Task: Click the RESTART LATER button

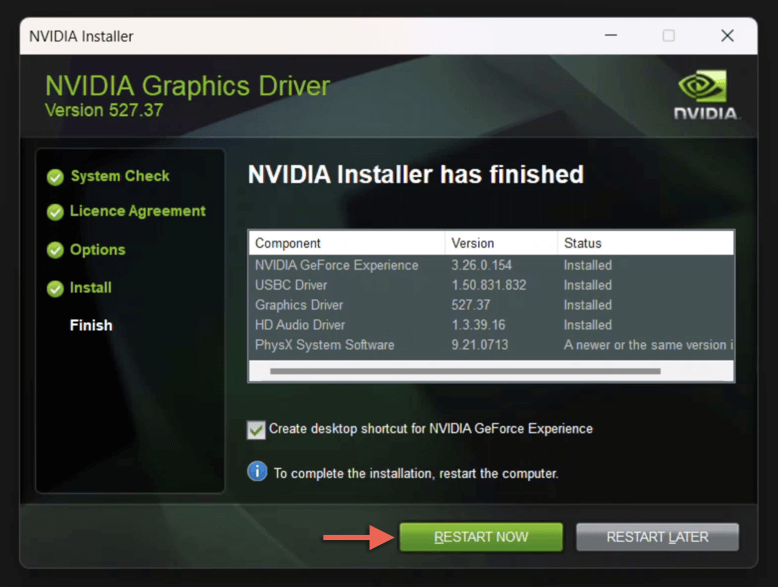Action: (657, 537)
